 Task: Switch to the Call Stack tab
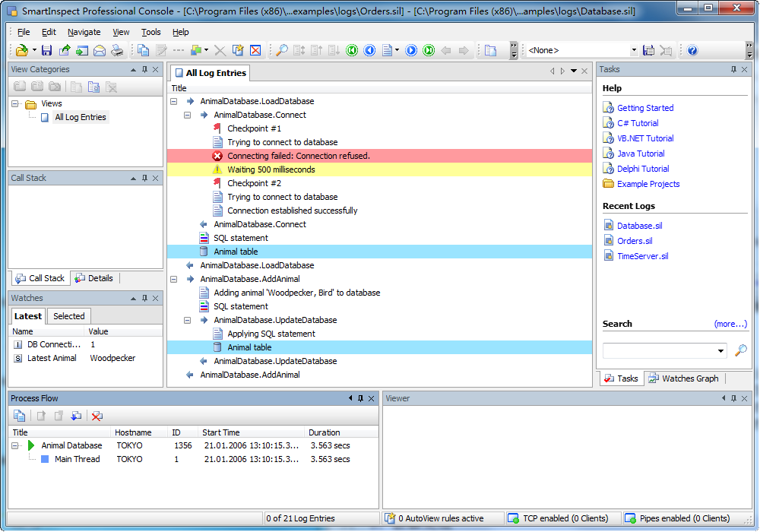(x=40, y=279)
